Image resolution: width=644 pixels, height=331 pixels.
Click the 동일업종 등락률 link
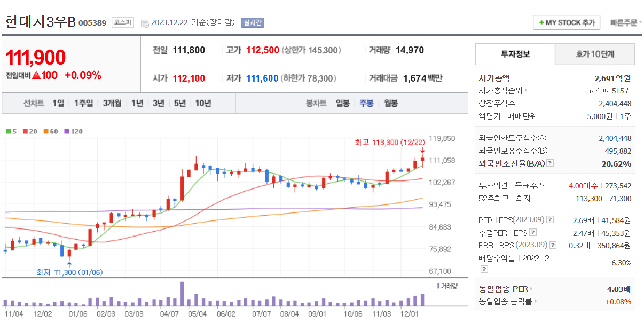[x=506, y=302]
